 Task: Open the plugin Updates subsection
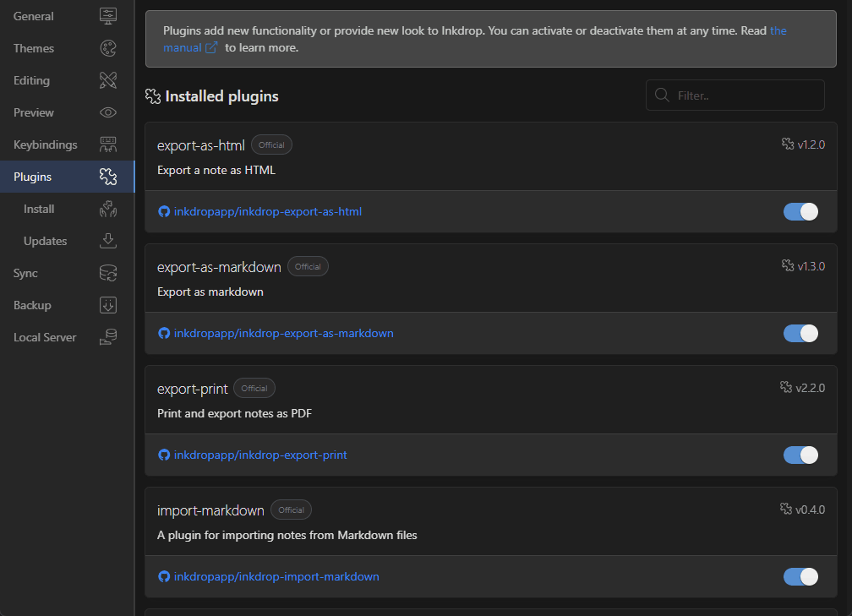pyautogui.click(x=67, y=241)
